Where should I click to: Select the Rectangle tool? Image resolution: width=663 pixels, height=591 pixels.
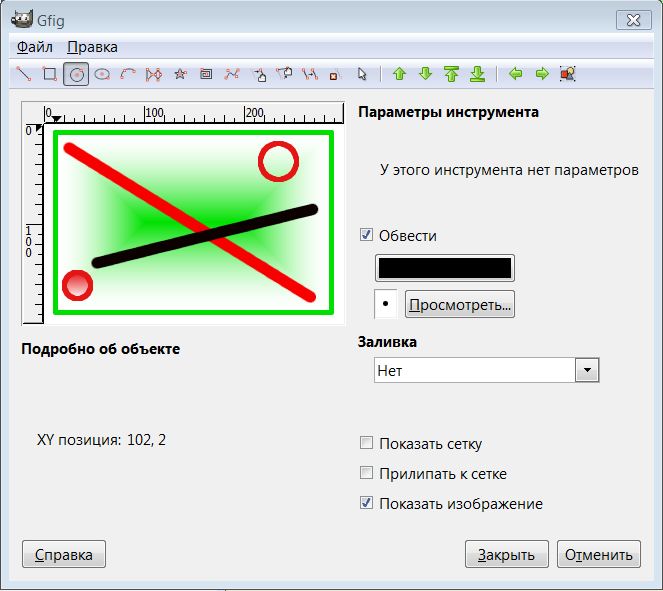(x=49, y=74)
